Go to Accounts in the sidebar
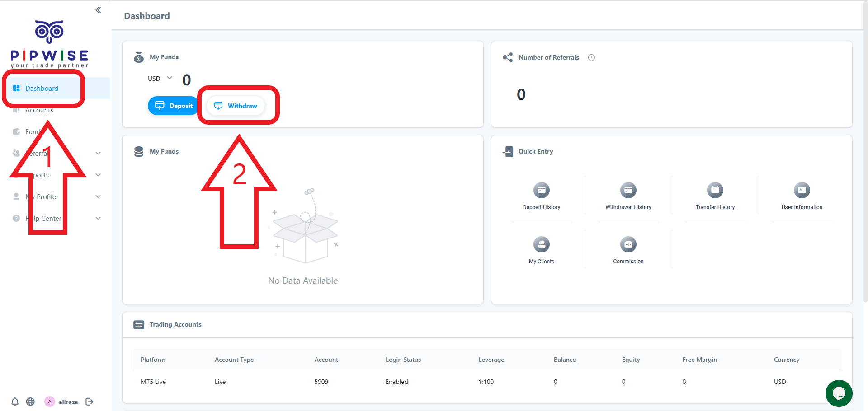This screenshot has width=868, height=411. pos(39,110)
